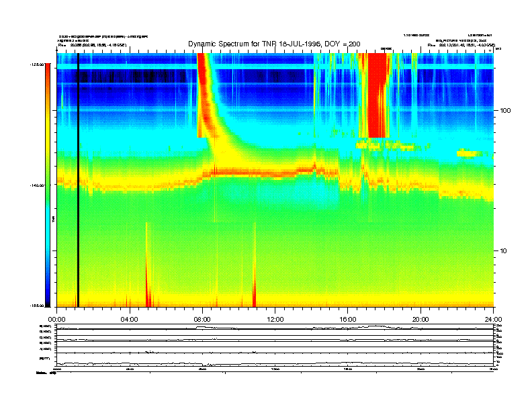Click the -140.00 color scale label
Image resolution: width=532 pixels, height=411 pixels.
37,185
